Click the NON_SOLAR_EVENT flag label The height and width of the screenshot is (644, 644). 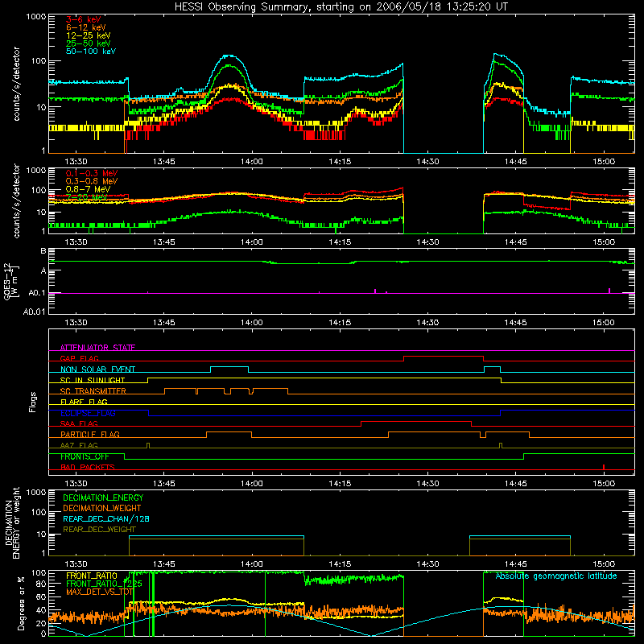[x=97, y=369]
